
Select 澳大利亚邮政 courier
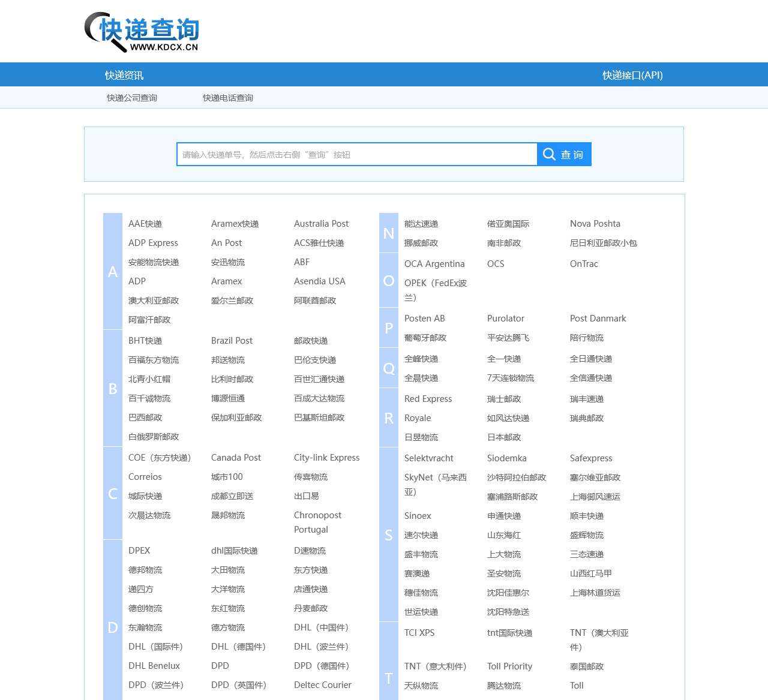click(x=154, y=301)
